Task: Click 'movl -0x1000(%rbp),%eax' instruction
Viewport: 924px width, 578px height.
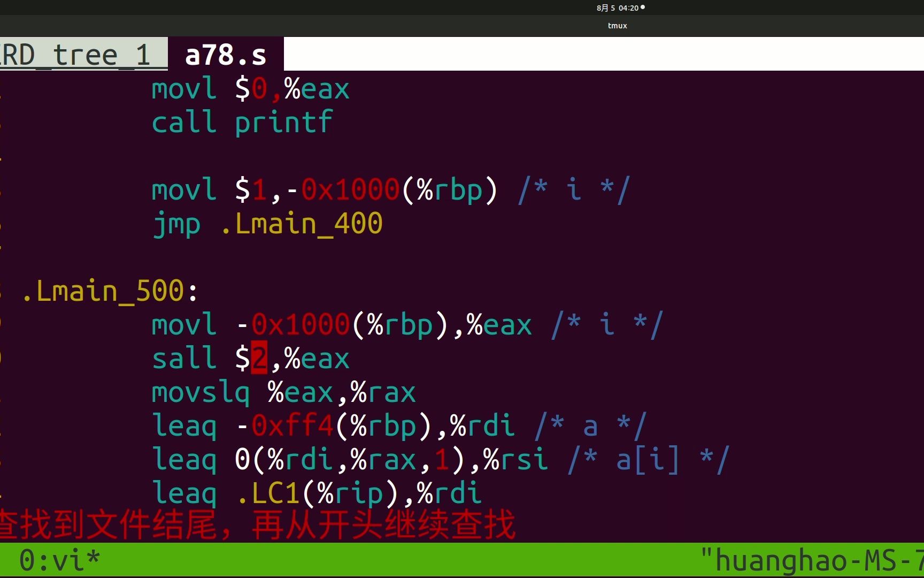Action: point(342,325)
